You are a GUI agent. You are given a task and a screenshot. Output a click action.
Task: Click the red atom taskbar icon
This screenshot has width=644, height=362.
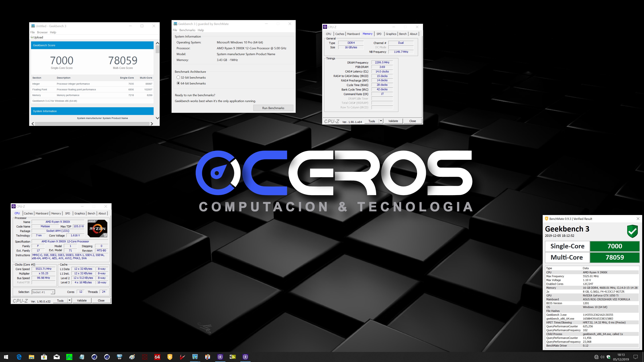tap(145, 357)
